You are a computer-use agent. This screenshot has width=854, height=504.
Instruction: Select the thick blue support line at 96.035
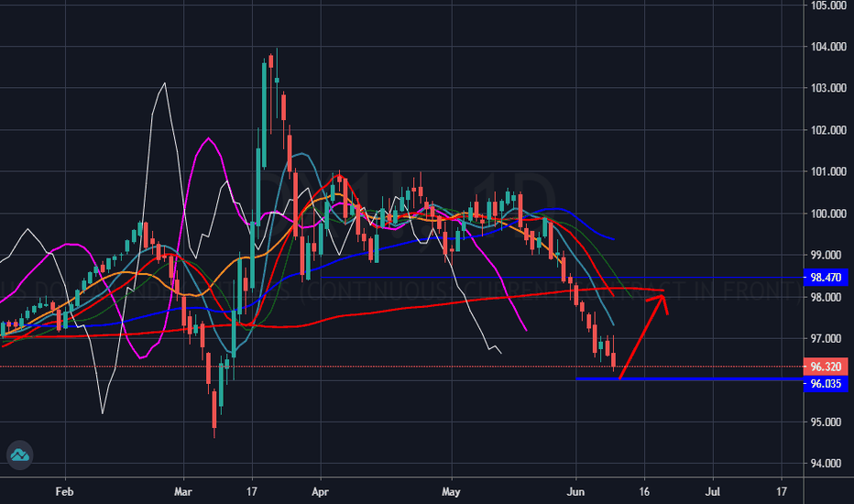point(689,378)
